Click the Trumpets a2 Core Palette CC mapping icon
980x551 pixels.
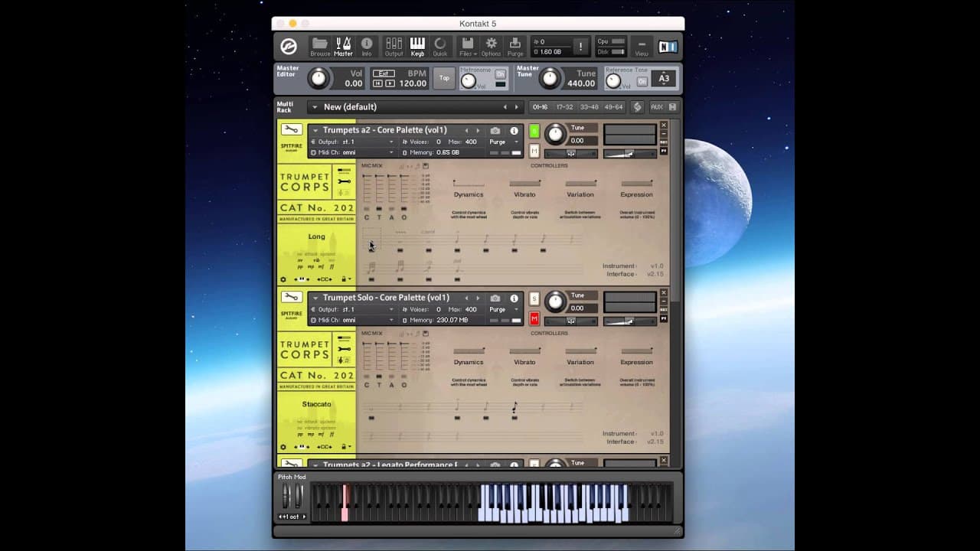point(324,279)
